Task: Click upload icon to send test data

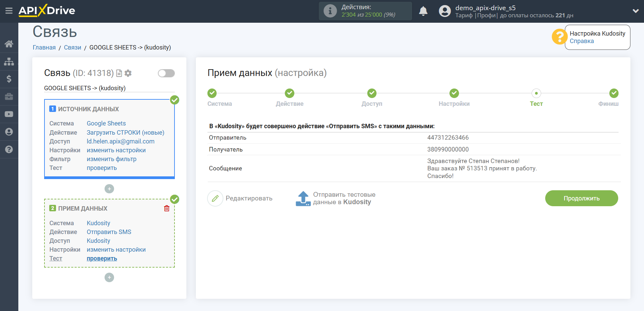Action: (x=303, y=199)
